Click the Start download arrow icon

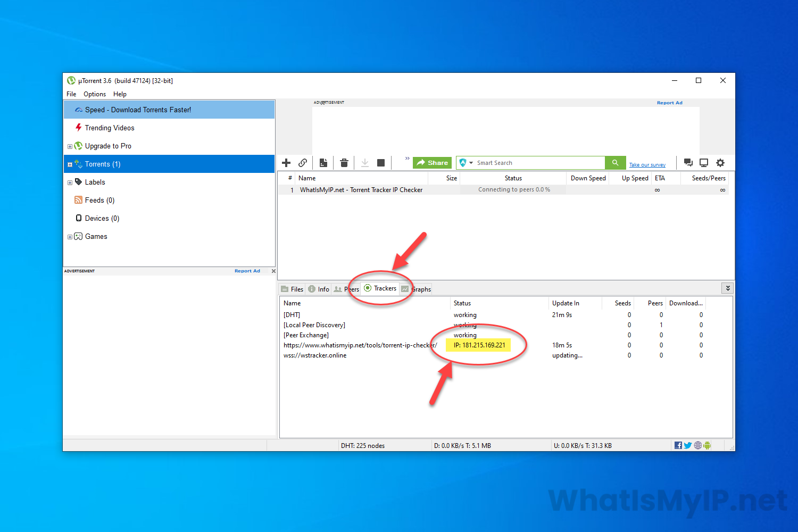[x=365, y=163]
